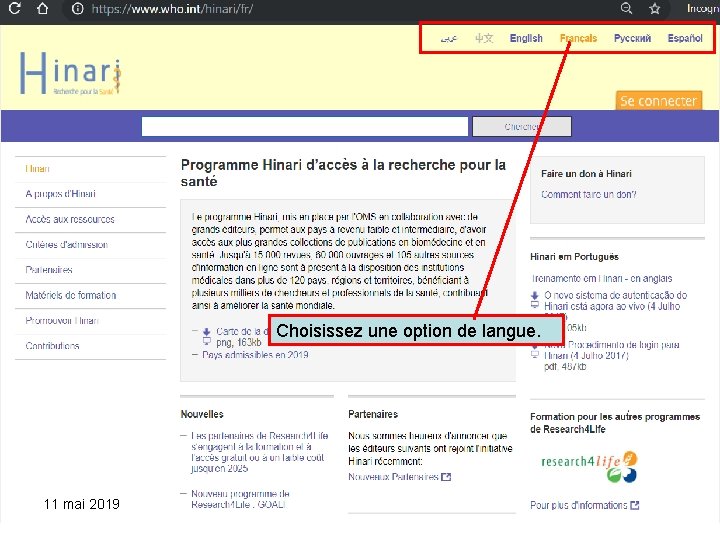Screen dimensions: 720x540
Task: Select Français language option
Action: (x=578, y=38)
